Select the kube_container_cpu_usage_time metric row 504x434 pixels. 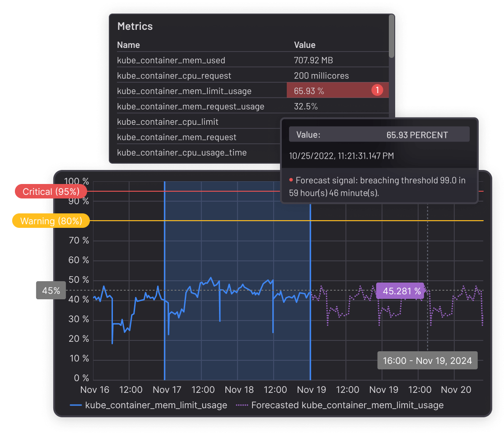click(182, 152)
